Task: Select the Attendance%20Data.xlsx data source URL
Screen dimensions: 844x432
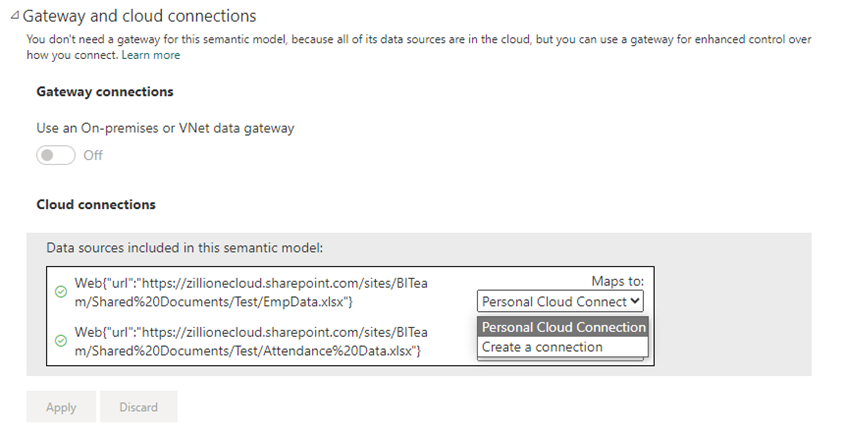Action: [251, 341]
